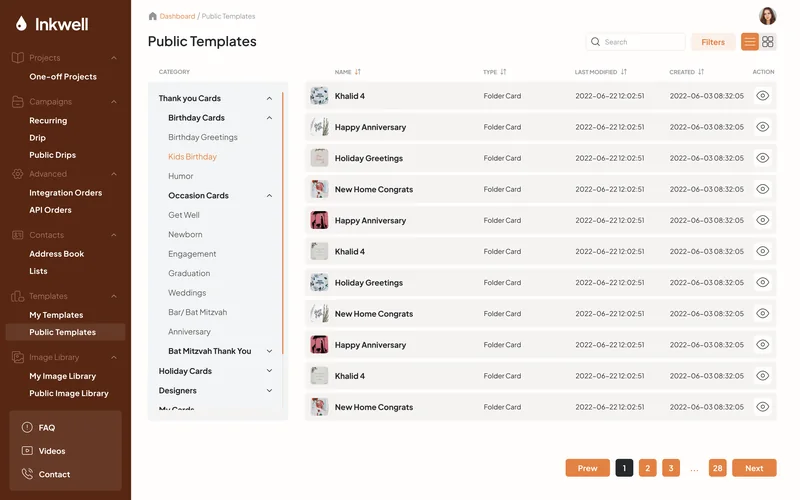Click the category list scrollbar

tap(282, 223)
